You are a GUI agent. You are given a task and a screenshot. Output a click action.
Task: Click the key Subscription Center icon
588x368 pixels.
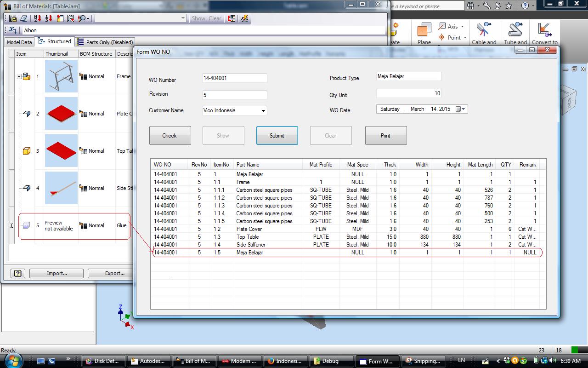[x=486, y=6]
